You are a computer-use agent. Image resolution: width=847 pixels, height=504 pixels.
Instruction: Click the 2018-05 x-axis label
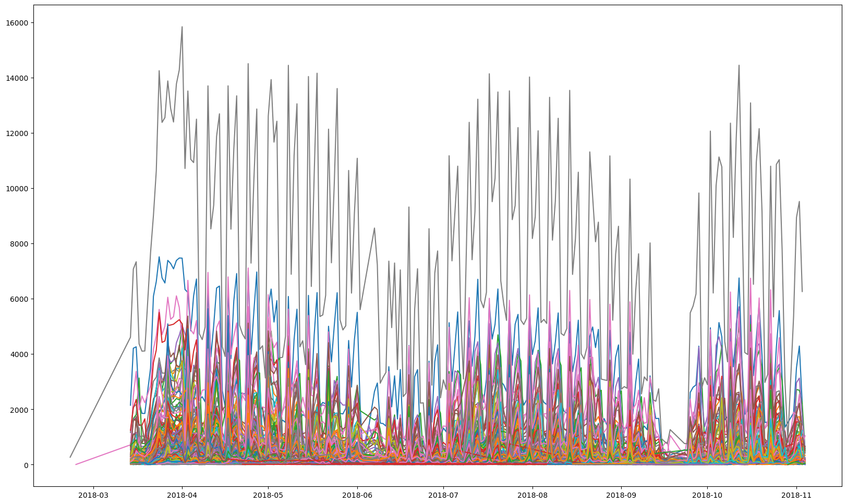[x=268, y=495]
